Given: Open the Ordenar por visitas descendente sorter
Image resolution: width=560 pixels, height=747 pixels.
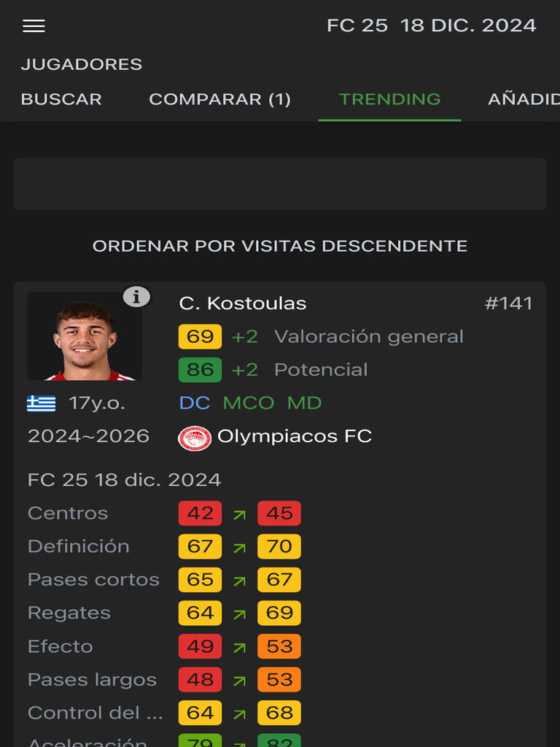Looking at the screenshot, I should pyautogui.click(x=280, y=246).
